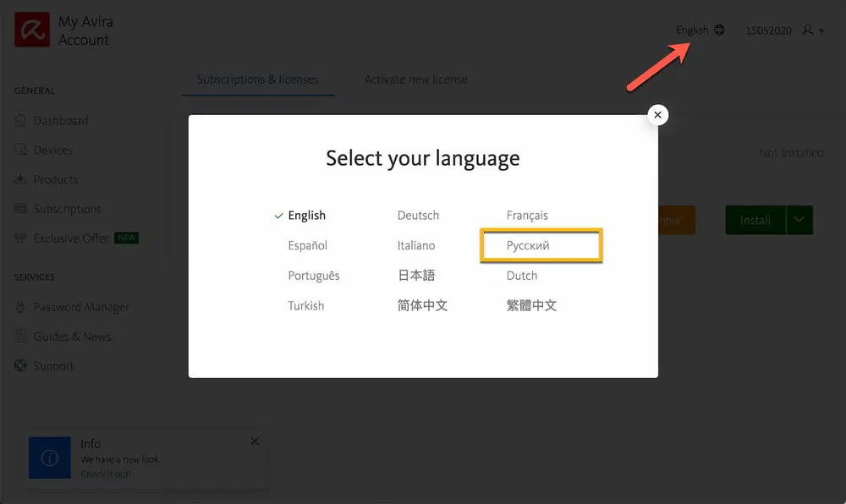The image size is (846, 504).
Task: Select Français language option
Action: point(527,216)
